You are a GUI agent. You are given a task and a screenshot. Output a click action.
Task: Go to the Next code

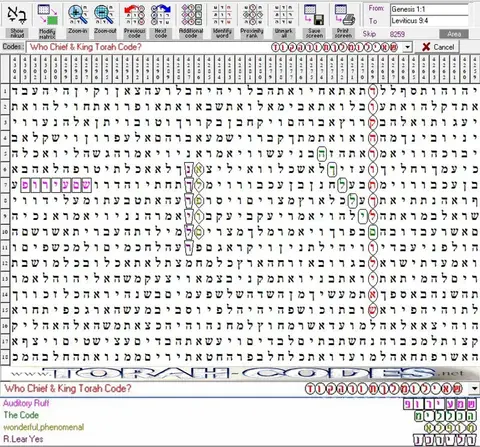click(161, 15)
